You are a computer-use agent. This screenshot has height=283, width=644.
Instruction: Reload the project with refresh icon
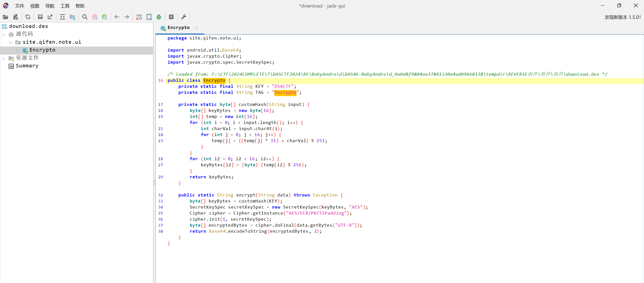tap(28, 17)
